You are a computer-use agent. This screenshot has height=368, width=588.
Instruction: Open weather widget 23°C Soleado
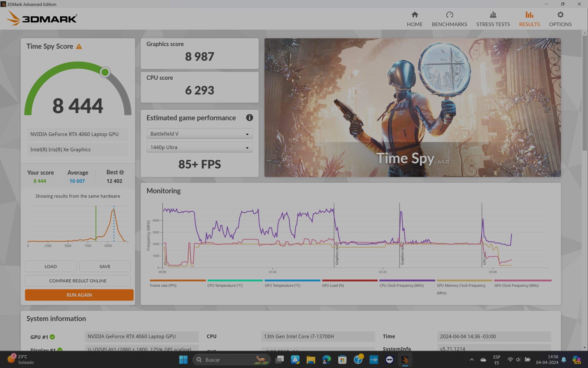point(21,359)
